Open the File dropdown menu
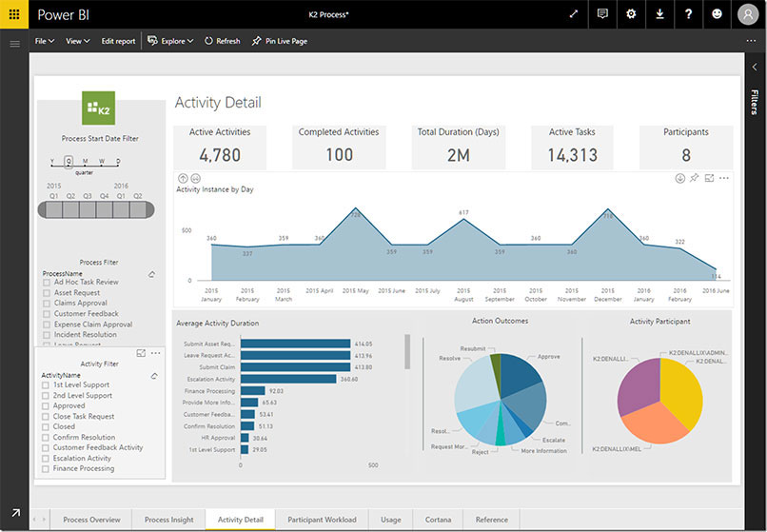Viewport: 767px width, 532px height. coord(45,41)
